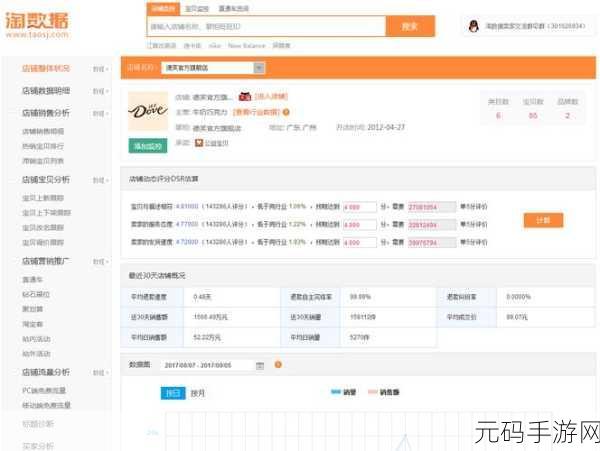Click the orange badge icon in promise row
This screenshot has height=451, width=600.
199,143
